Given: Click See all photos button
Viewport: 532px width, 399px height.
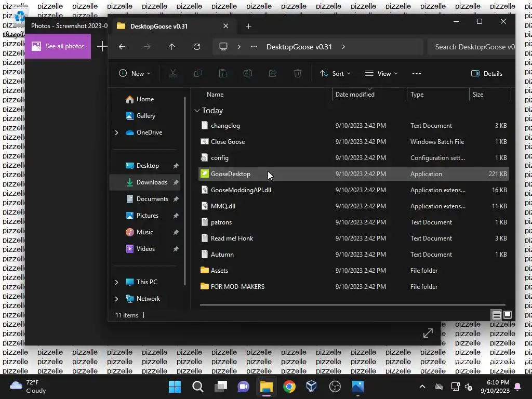Looking at the screenshot, I should point(58,46).
